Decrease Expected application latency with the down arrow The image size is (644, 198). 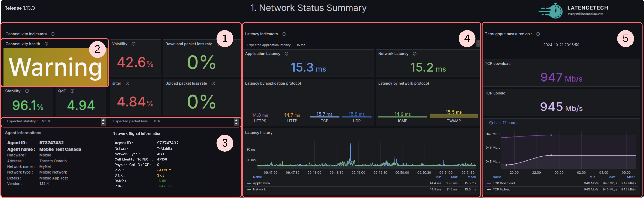point(478,45)
